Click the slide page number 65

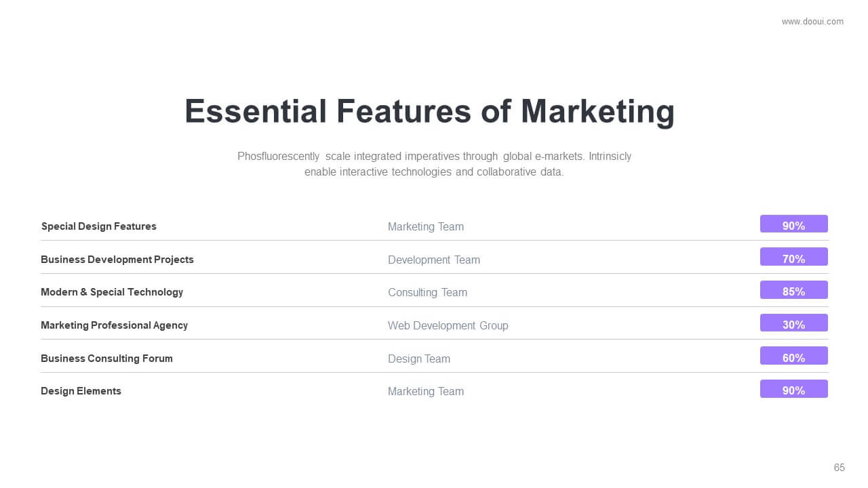[840, 468]
